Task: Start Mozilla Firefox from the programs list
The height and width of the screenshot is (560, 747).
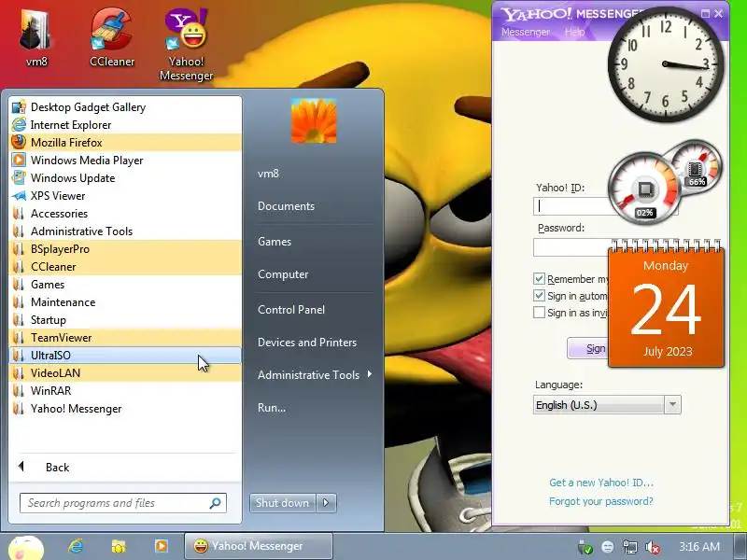Action: click(125, 143)
